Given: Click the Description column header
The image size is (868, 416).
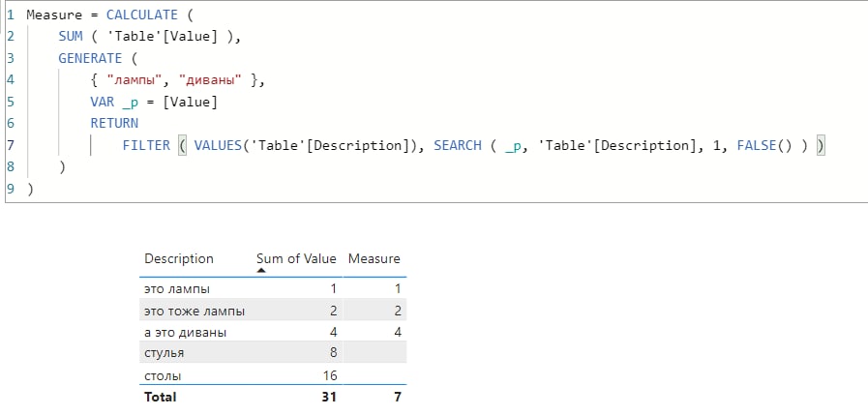Looking at the screenshot, I should (178, 258).
